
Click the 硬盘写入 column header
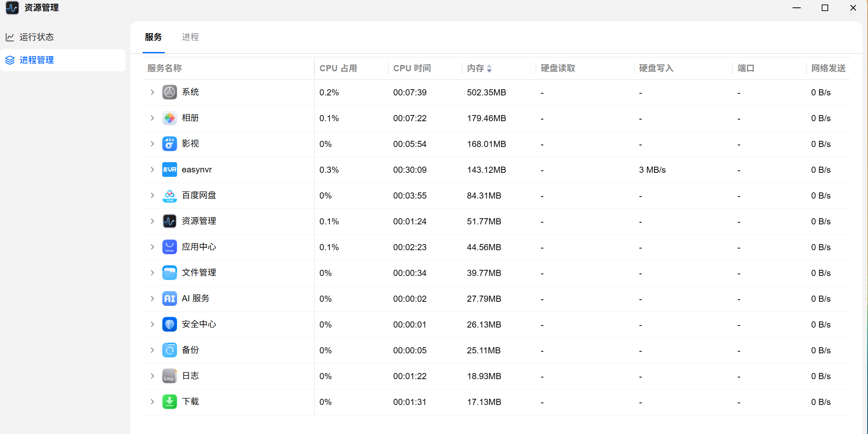pos(656,68)
